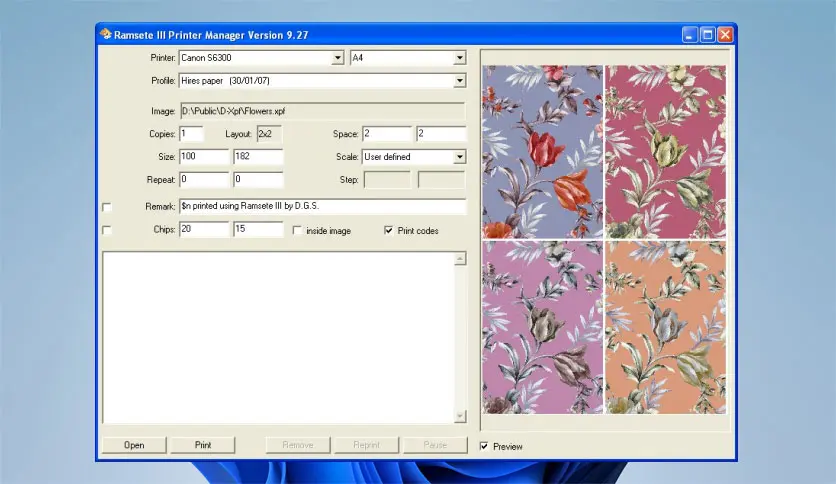
Task: Open the Printer dropdown arrow
Action: (337, 58)
